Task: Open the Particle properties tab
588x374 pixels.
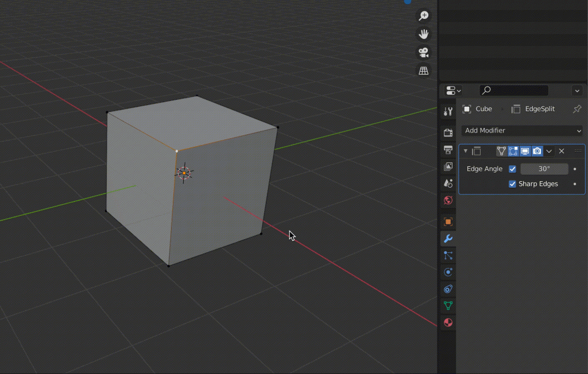Action: coord(448,255)
